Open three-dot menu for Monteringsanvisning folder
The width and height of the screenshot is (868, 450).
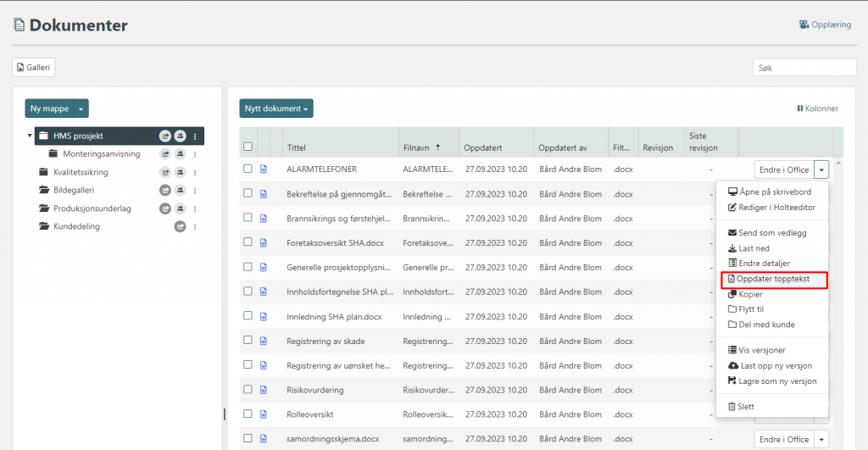pyautogui.click(x=195, y=154)
